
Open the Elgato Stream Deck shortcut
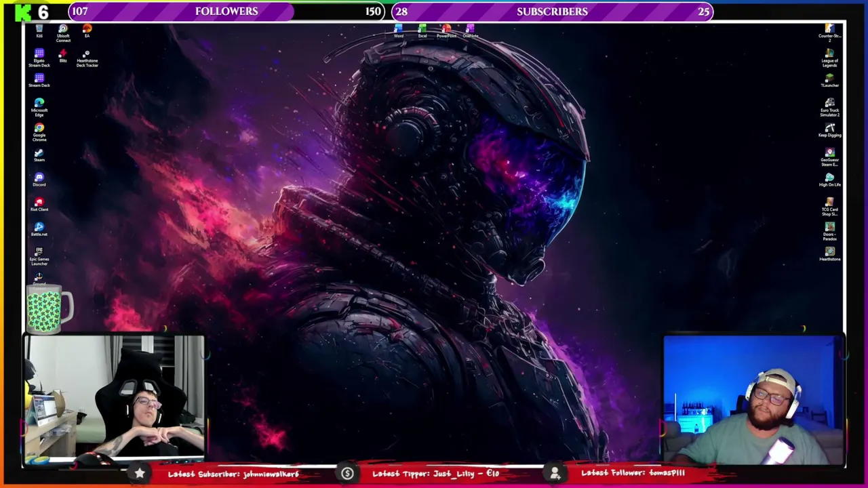point(39,58)
